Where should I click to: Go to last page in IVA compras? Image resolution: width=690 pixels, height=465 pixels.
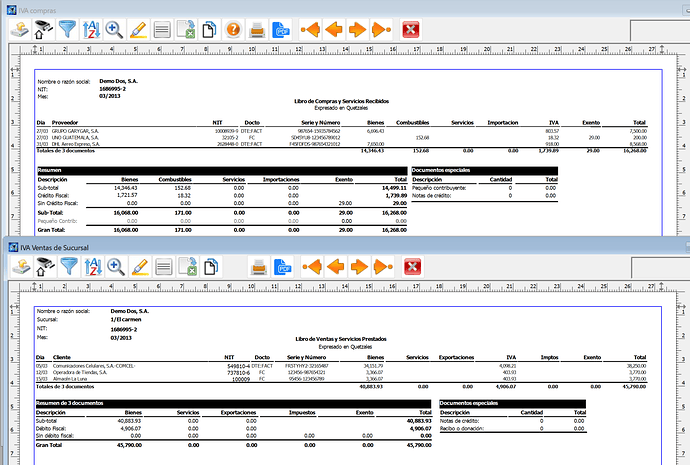(381, 30)
